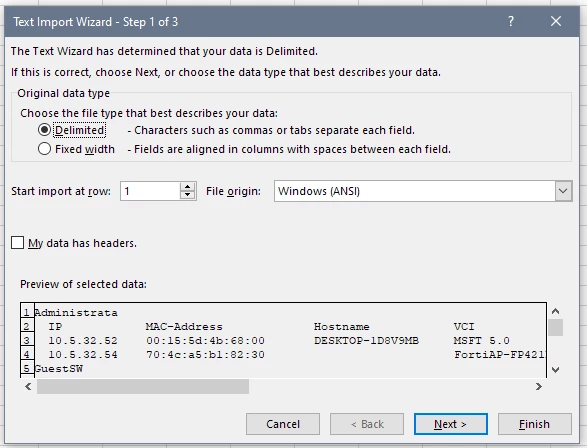This screenshot has width=587, height=448.
Task: Open the File origin dropdown
Action: click(423, 191)
